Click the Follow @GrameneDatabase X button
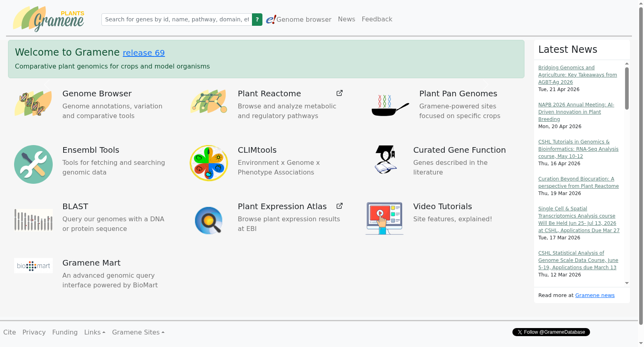Image resolution: width=644 pixels, height=347 pixels. 551,332
